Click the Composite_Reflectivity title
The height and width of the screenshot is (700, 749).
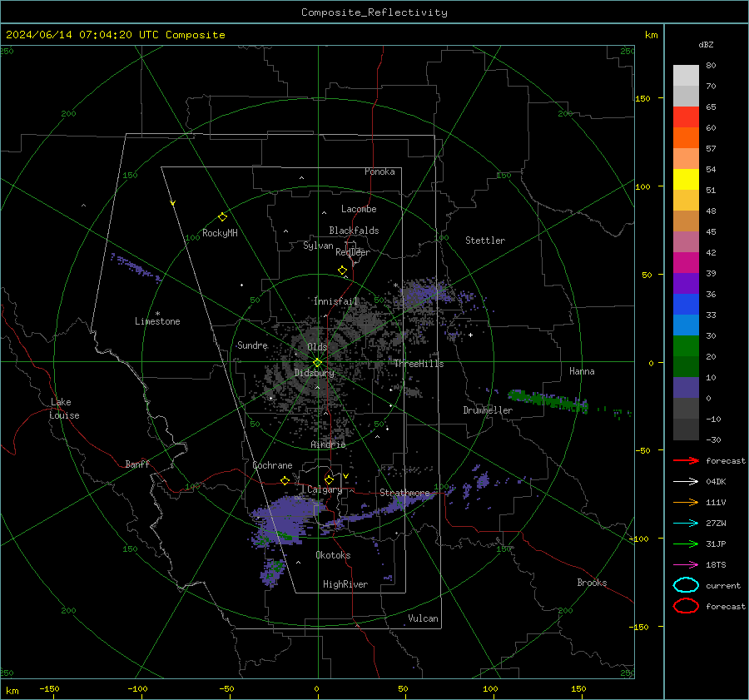[x=374, y=12]
